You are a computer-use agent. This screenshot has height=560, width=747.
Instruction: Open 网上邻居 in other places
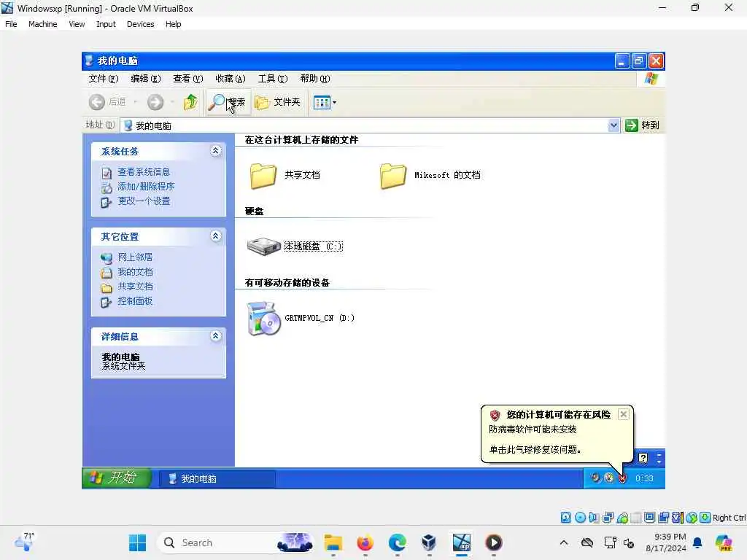(x=135, y=257)
